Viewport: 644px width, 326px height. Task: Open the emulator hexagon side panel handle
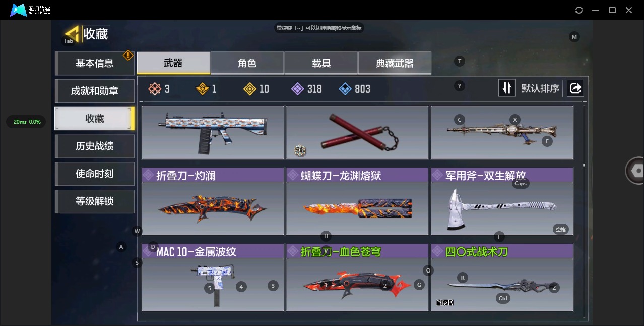click(x=635, y=171)
